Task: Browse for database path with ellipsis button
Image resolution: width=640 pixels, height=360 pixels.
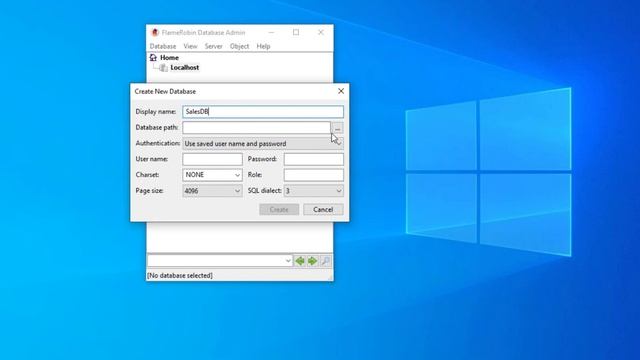Action: pos(338,128)
